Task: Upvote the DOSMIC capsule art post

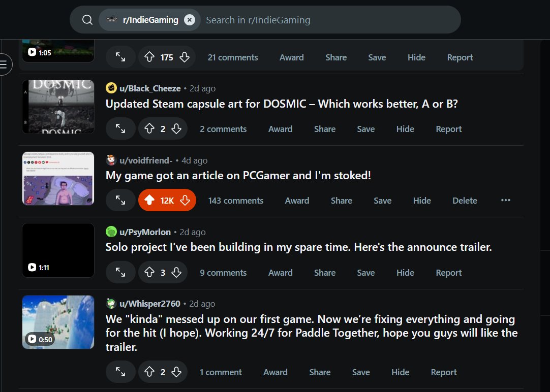Action: [149, 128]
